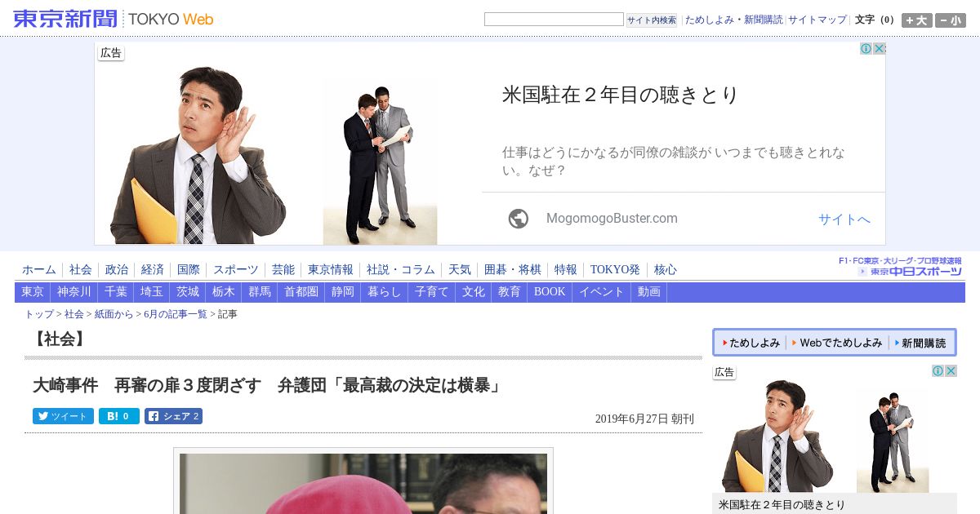980x514 pixels.
Task: Open 国際 in main navigation
Action: [x=189, y=269]
